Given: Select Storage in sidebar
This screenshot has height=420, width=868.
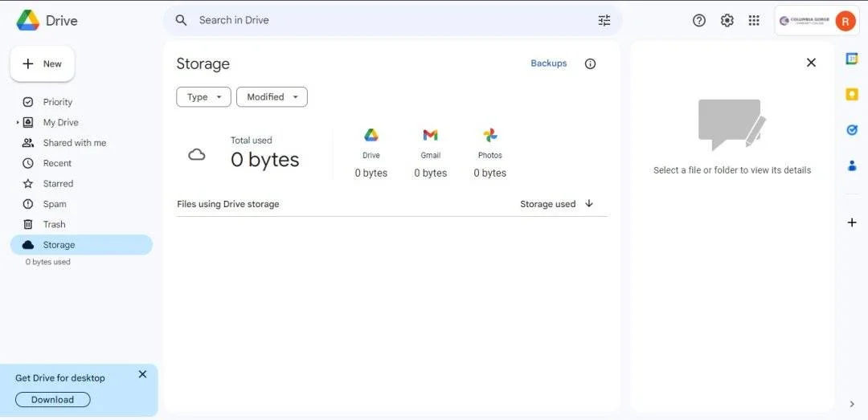Looking at the screenshot, I should 81,245.
